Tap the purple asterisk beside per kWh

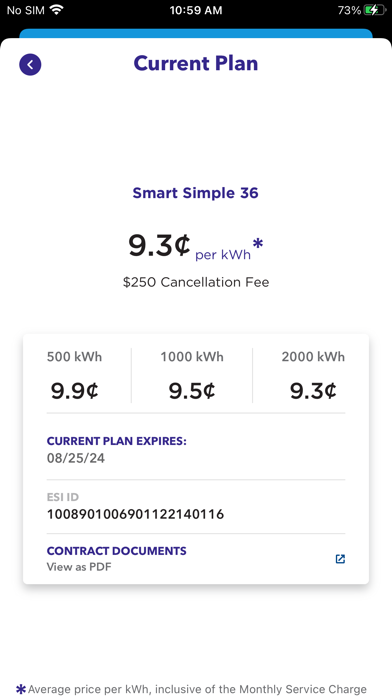click(258, 245)
